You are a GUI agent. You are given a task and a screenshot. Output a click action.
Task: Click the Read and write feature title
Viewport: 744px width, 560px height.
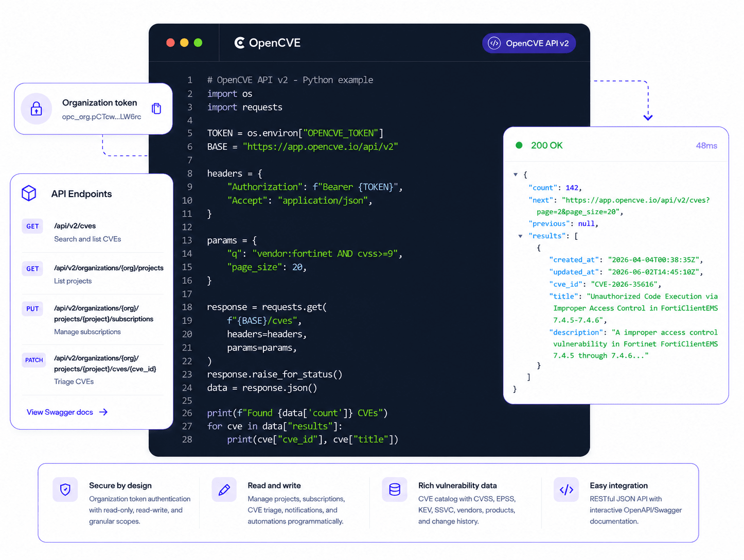(274, 485)
